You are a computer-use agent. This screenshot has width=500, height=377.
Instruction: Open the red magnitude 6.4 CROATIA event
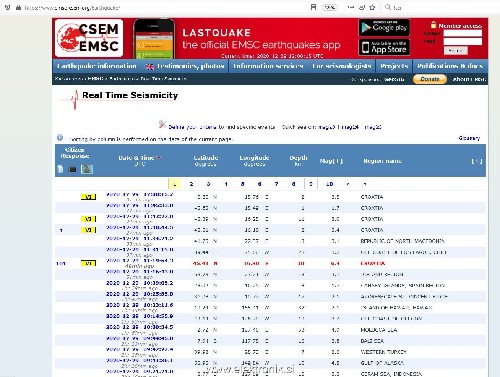pos(373,263)
